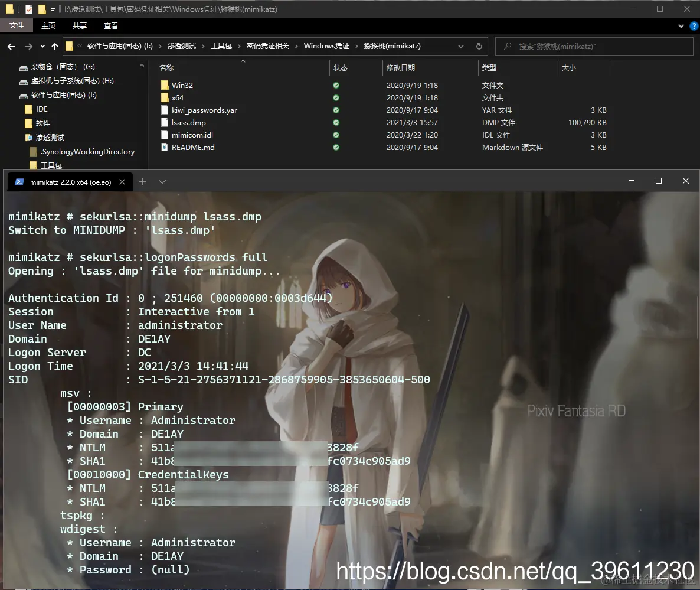The height and width of the screenshot is (590, 700).
Task: Sort files by 大小 column header
Action: [568, 68]
